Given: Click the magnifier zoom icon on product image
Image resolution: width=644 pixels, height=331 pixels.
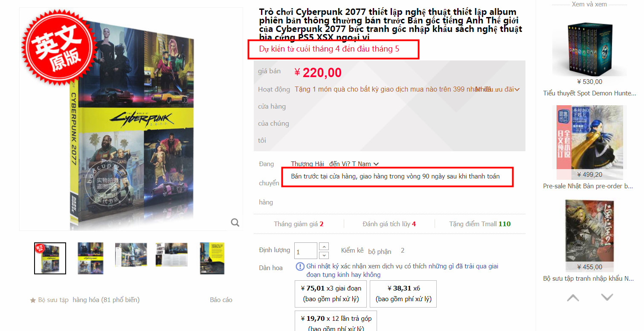Looking at the screenshot, I should tap(235, 222).
